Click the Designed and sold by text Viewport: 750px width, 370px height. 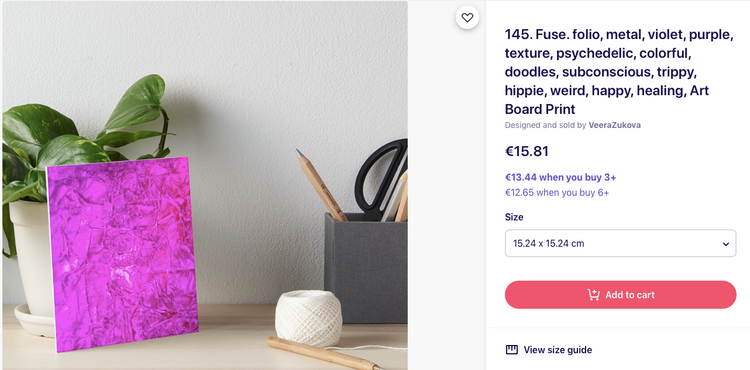[x=545, y=125]
